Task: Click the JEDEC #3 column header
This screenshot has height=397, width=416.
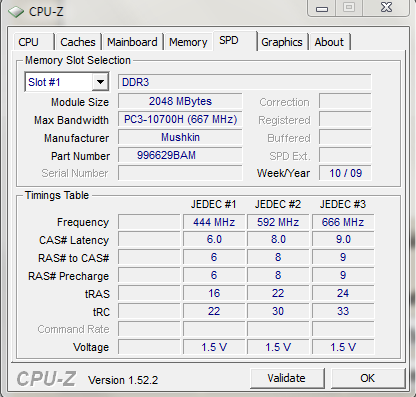Action: click(343, 204)
